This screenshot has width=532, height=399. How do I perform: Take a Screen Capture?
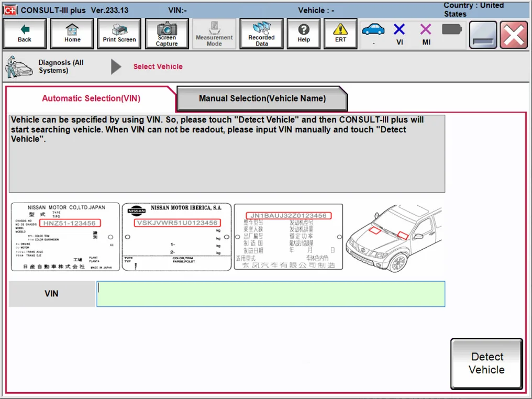pos(167,34)
